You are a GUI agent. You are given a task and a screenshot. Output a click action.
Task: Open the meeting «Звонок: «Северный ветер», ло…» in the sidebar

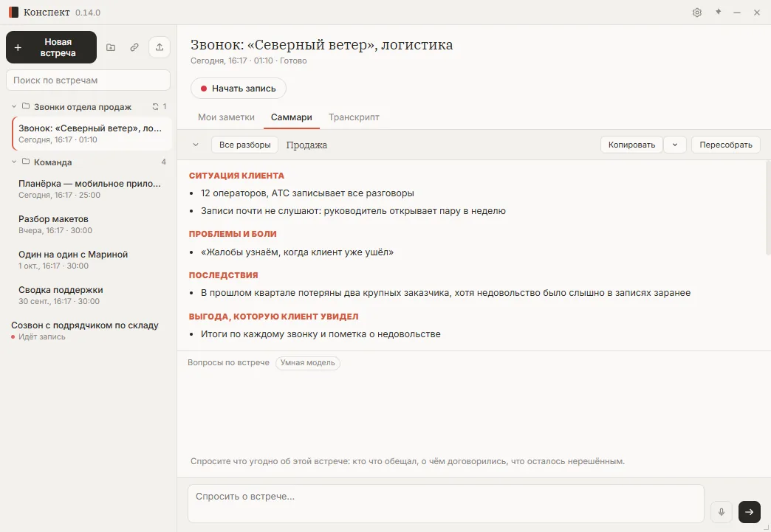92,134
